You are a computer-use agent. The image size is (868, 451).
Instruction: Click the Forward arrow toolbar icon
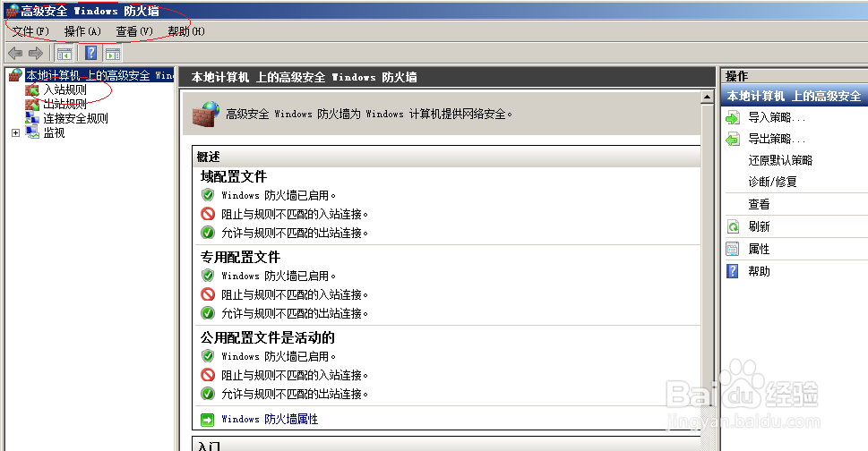point(36,53)
